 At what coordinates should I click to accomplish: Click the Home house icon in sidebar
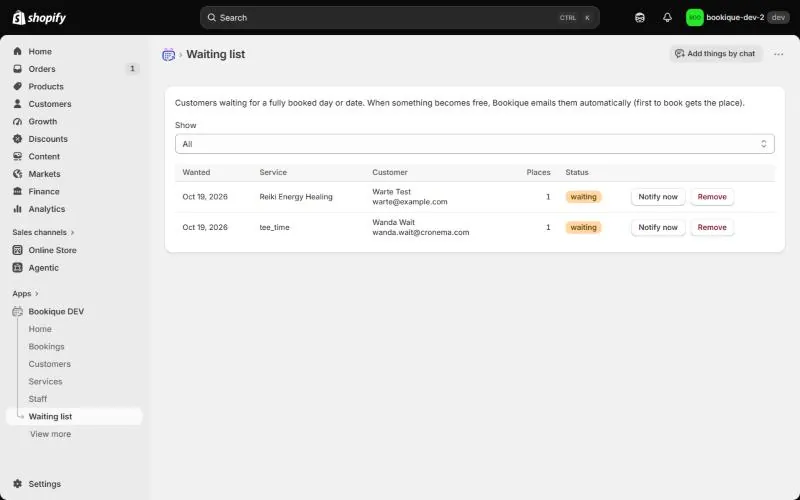[17, 51]
